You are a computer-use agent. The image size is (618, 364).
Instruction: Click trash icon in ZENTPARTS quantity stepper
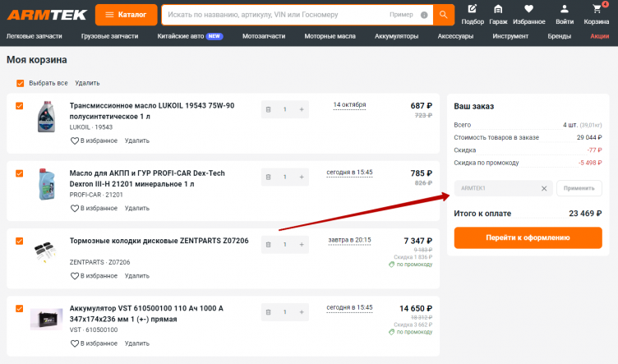pyautogui.click(x=269, y=245)
